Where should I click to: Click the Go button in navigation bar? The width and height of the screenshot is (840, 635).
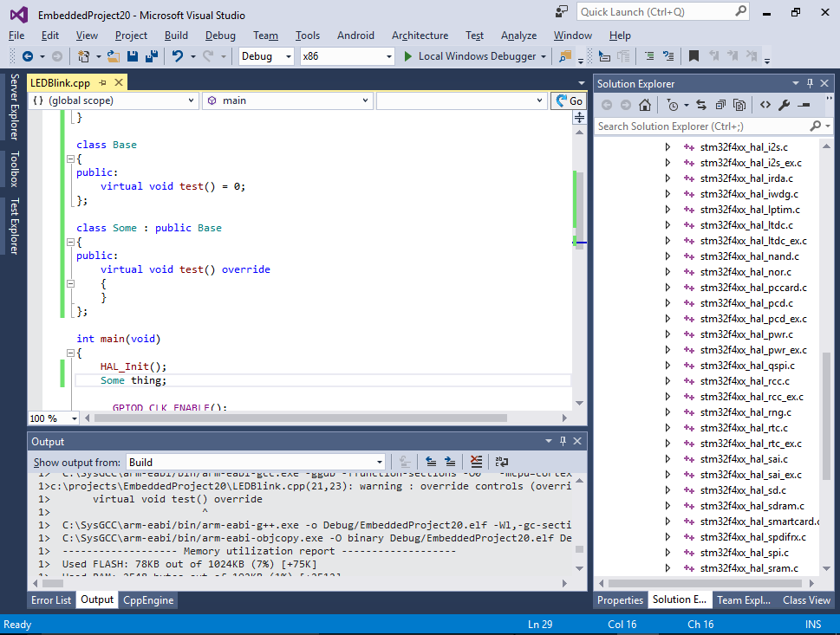coord(569,100)
